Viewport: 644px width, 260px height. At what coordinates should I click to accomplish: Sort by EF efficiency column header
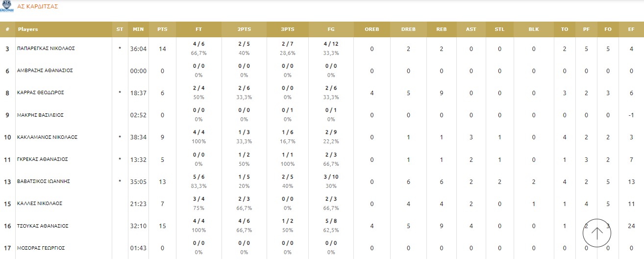pyautogui.click(x=630, y=29)
